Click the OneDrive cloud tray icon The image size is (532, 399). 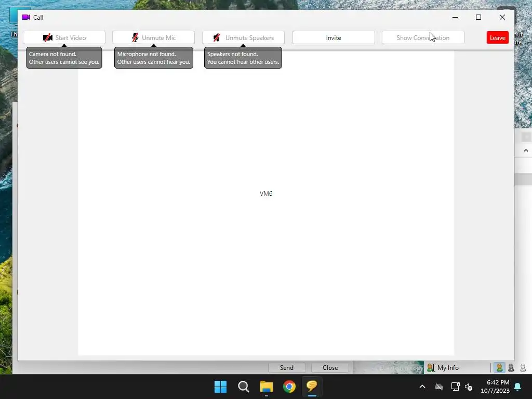(x=439, y=387)
